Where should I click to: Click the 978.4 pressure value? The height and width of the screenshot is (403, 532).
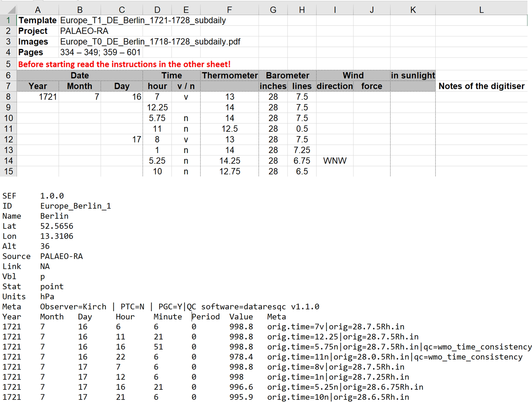241,357
